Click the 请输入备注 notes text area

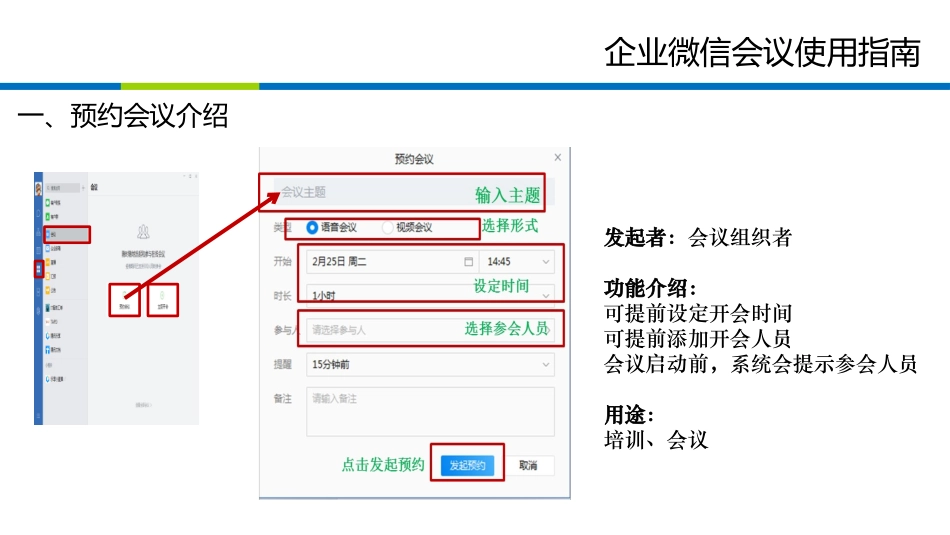click(430, 411)
